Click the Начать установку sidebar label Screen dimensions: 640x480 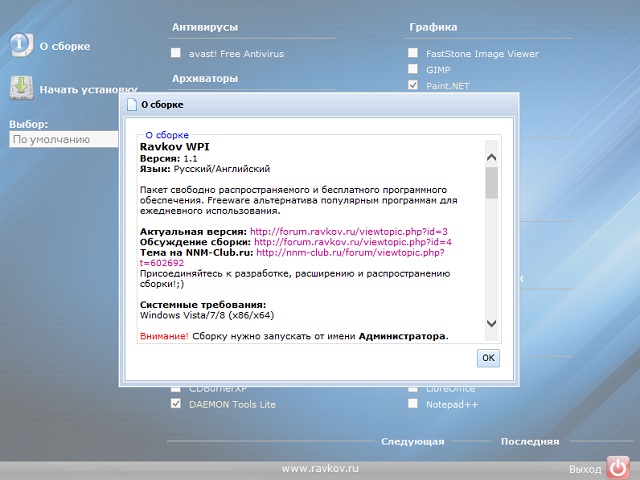coord(88,89)
